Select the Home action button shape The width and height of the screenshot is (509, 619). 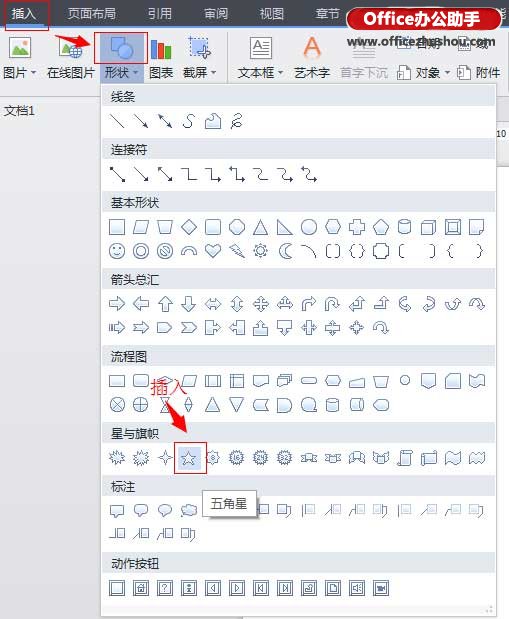(x=141, y=588)
